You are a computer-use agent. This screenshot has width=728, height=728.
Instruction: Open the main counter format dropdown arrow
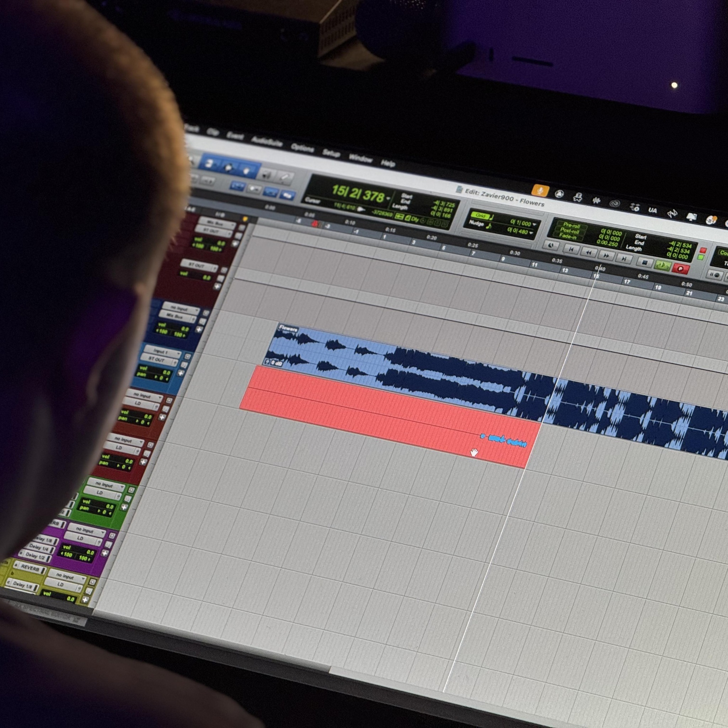pyautogui.click(x=388, y=199)
